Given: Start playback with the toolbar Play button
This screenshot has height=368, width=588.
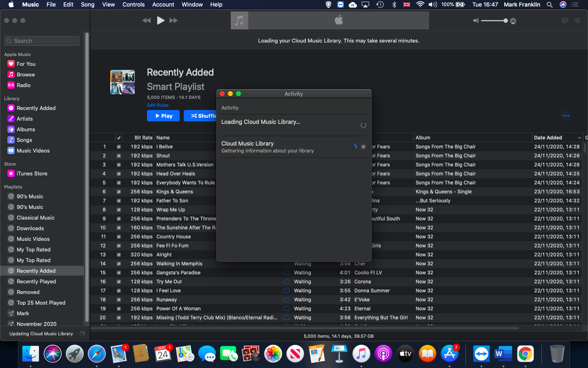Looking at the screenshot, I should (160, 20).
